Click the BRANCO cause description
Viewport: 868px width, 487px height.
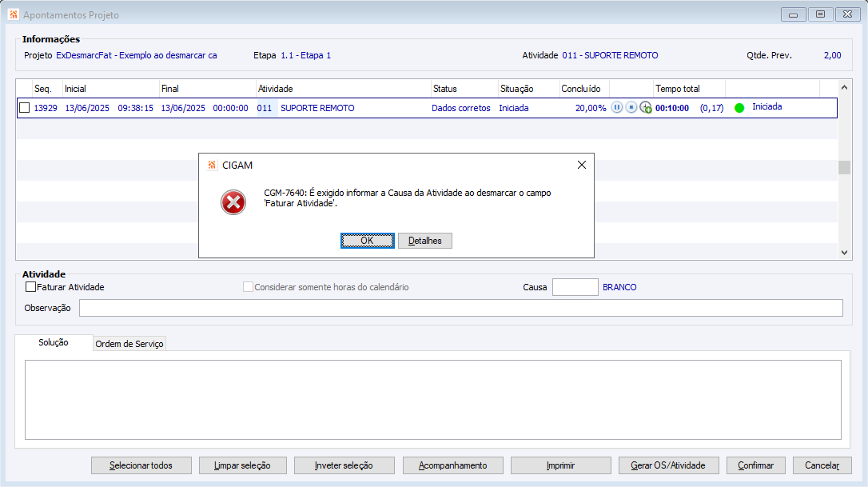[x=619, y=287]
